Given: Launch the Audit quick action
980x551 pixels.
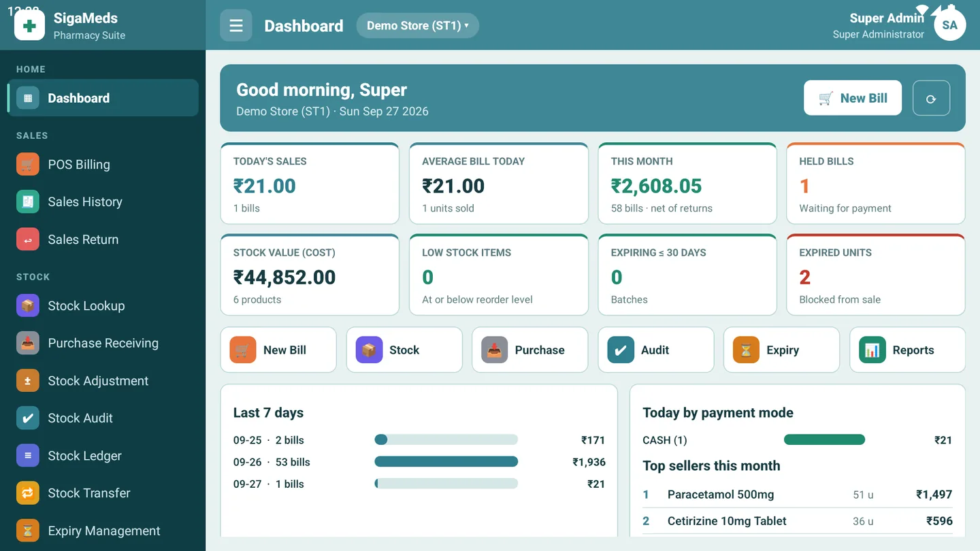Looking at the screenshot, I should (x=656, y=350).
